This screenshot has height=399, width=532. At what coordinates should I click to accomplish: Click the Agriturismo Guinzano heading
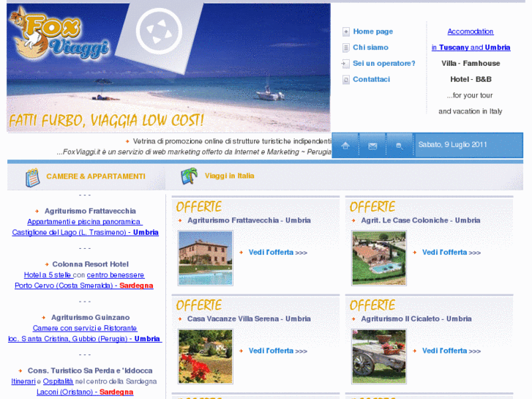pyautogui.click(x=90, y=318)
